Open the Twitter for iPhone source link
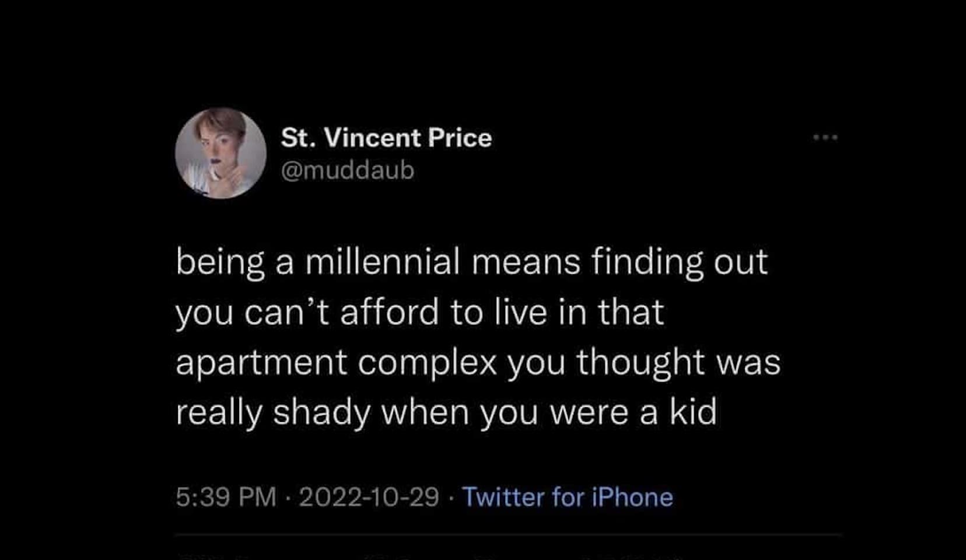 (x=567, y=497)
